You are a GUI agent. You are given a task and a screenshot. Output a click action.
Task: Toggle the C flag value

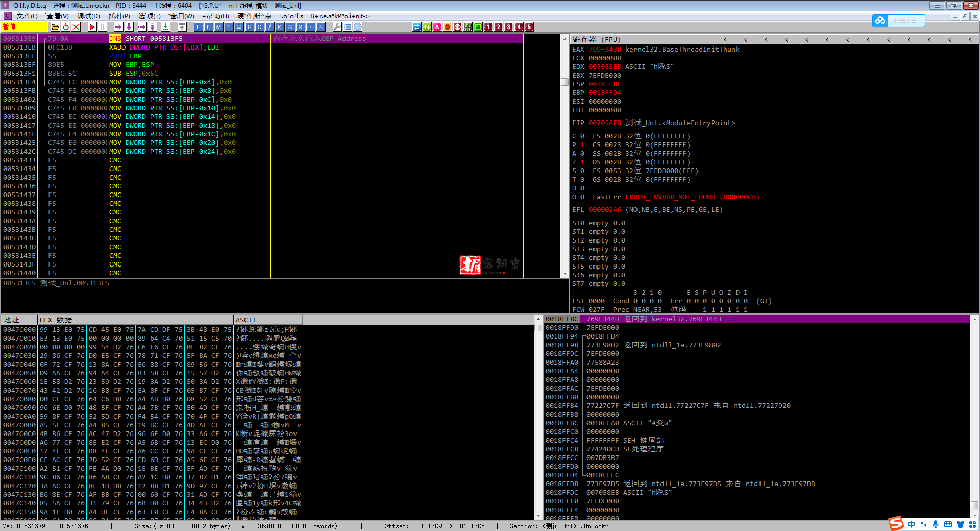click(x=582, y=136)
